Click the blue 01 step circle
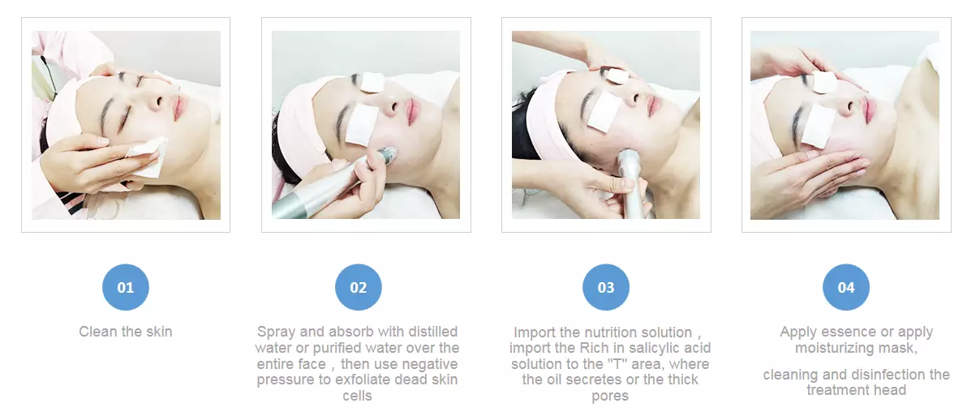Viewport: 980px width, 416px height. click(126, 287)
